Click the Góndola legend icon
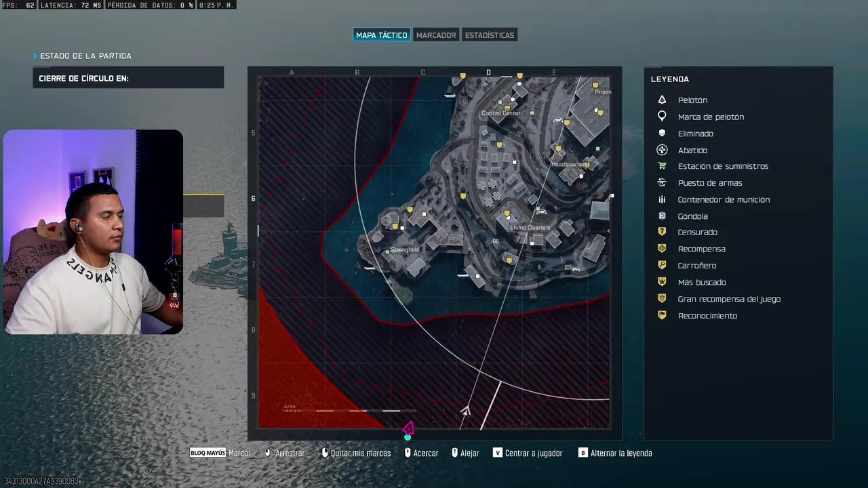 pos(662,216)
